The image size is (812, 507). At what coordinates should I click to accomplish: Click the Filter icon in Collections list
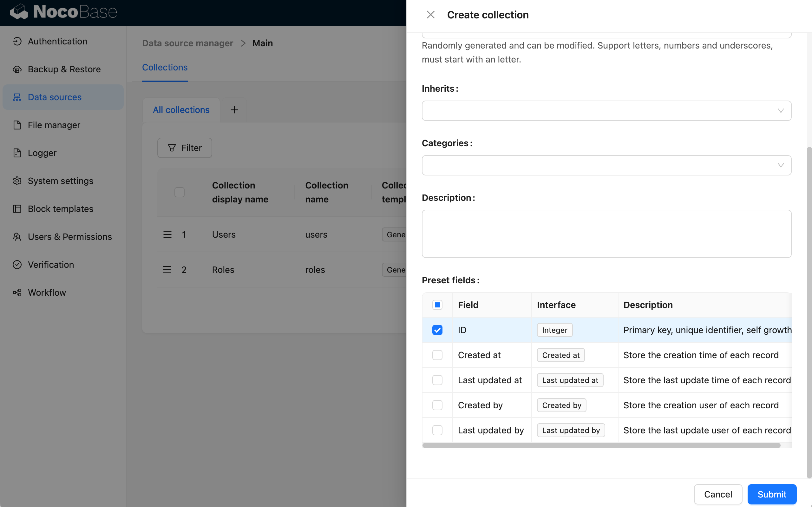click(x=171, y=148)
